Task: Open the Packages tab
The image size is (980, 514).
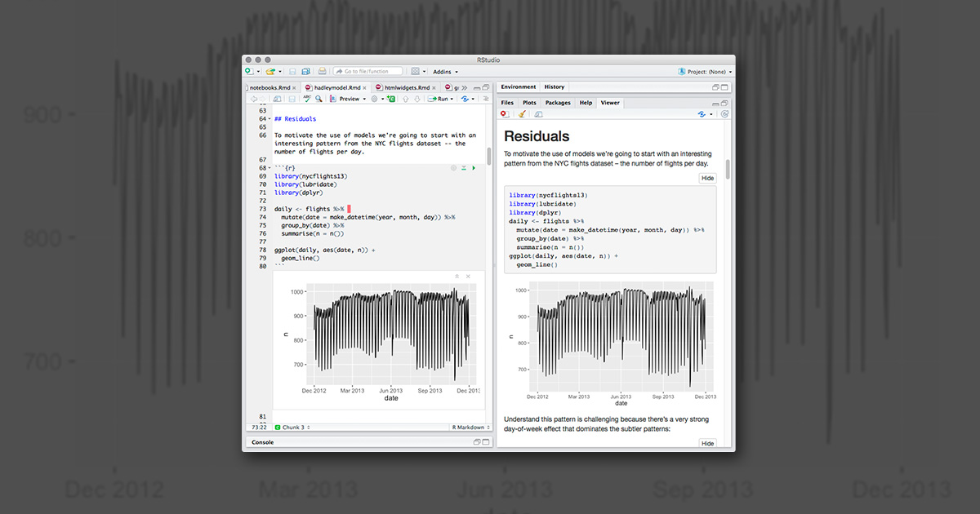Action: point(558,103)
